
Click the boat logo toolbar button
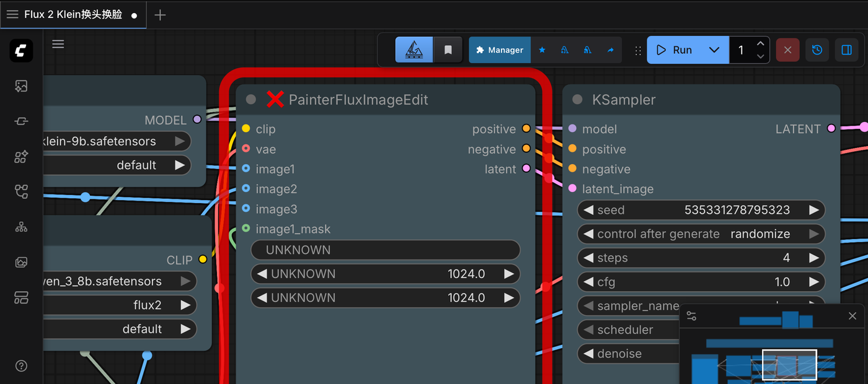414,50
